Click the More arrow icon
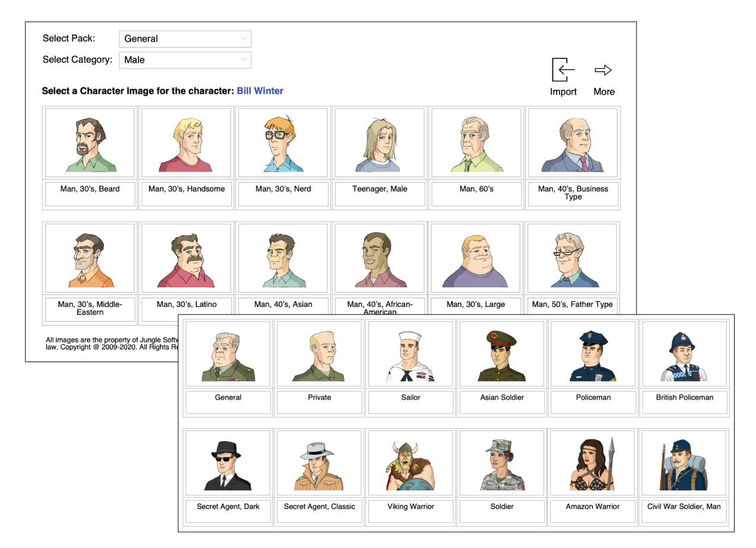The height and width of the screenshot is (548, 756). 603,69
